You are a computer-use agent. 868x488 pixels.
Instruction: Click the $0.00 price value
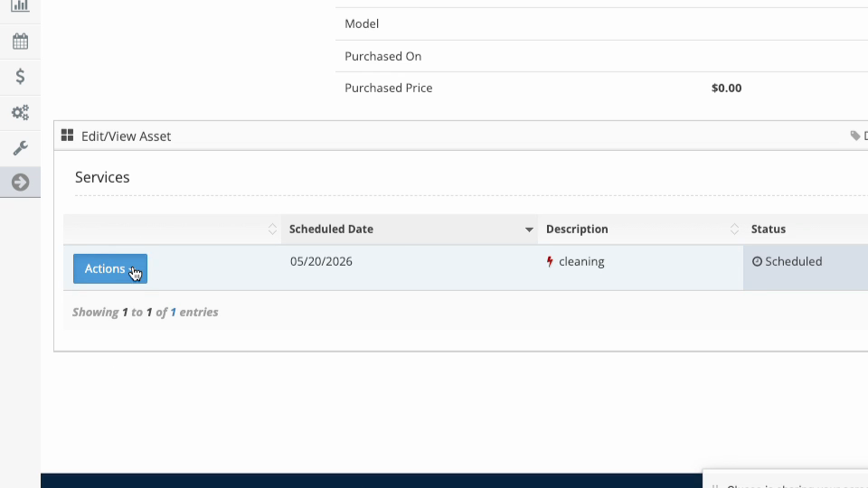click(726, 88)
